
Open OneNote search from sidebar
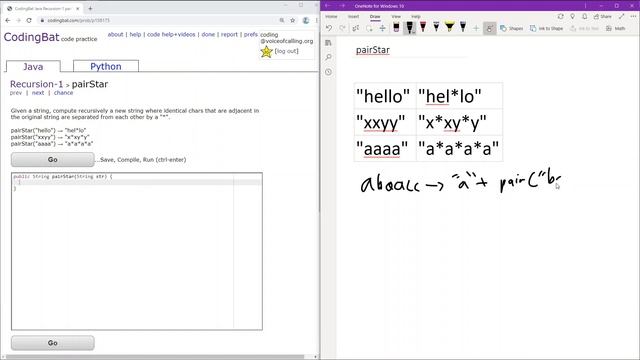329,58
